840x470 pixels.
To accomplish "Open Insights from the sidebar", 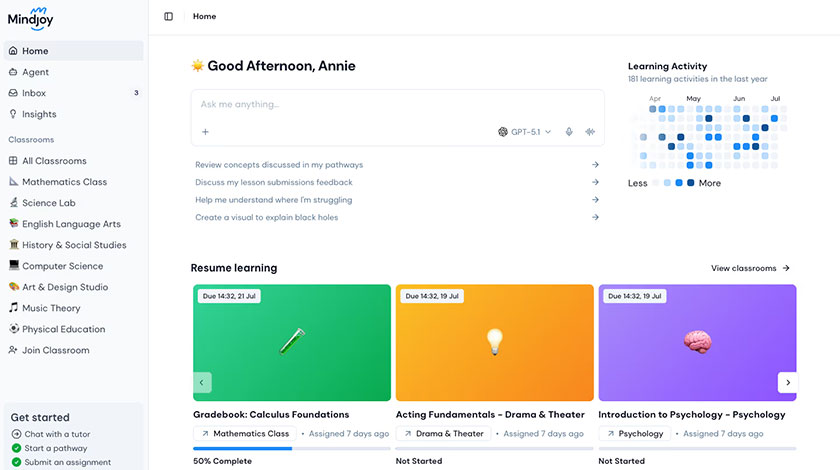I will tap(73, 114).
